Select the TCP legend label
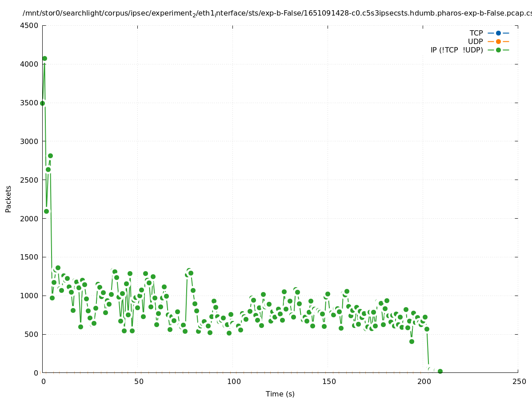The image size is (532, 400). pos(476,33)
